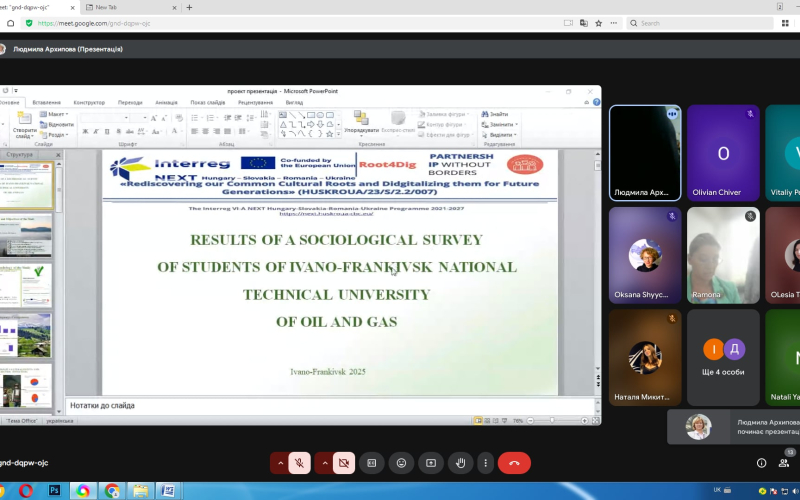Open meeting details info icon

coord(761,463)
